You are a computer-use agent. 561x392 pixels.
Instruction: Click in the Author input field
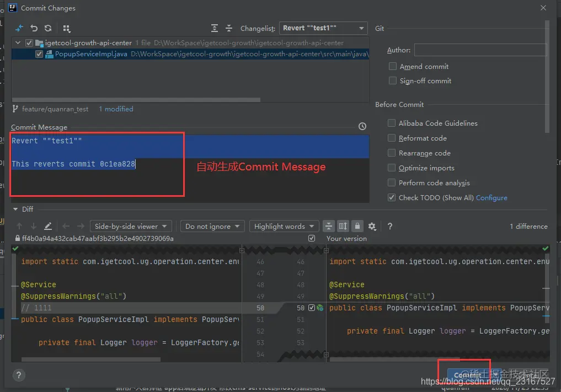click(480, 50)
